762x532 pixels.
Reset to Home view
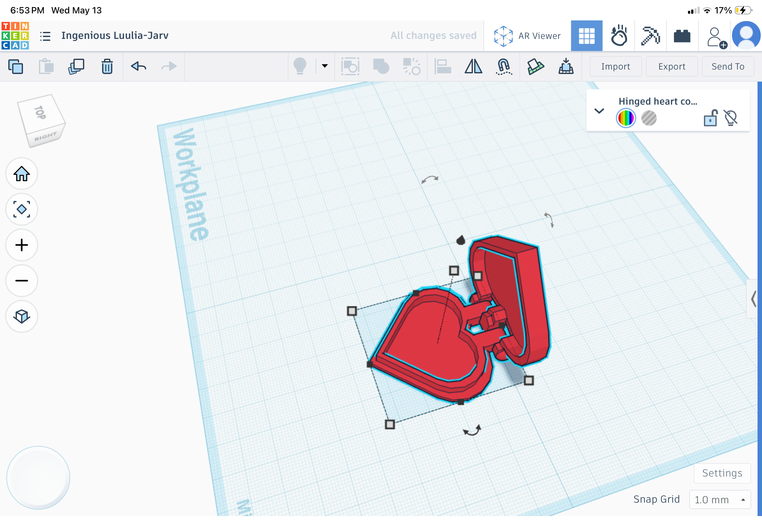point(22,174)
